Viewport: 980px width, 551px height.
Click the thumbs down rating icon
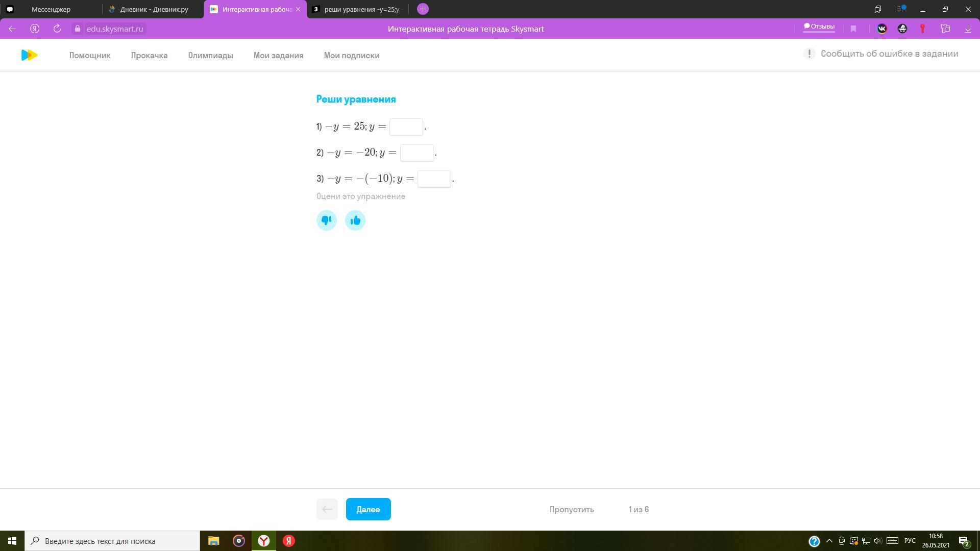(x=327, y=220)
